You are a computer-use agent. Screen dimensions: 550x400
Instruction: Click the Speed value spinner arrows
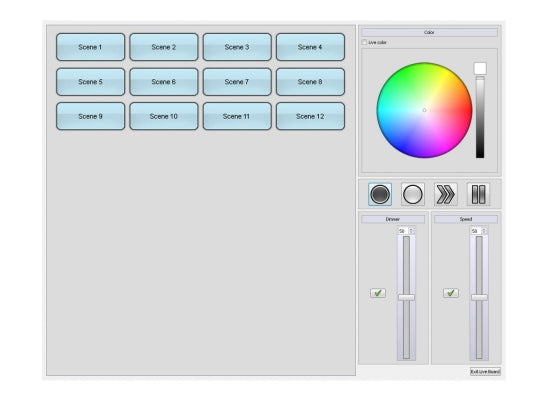tap(484, 231)
